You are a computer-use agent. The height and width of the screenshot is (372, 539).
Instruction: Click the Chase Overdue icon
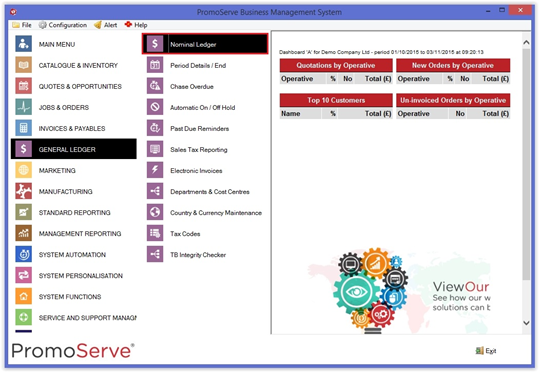pyautogui.click(x=155, y=86)
